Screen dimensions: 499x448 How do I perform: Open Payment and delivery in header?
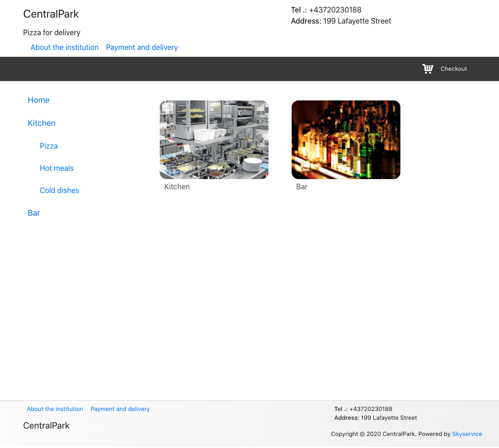point(142,48)
